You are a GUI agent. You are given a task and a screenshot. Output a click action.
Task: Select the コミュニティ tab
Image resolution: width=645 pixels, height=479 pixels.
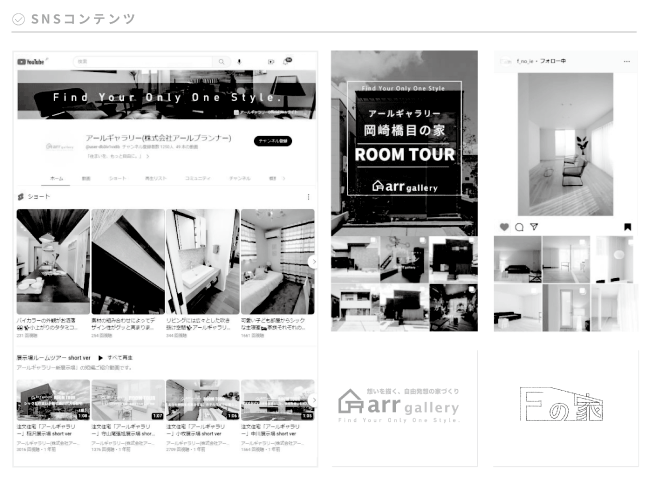pos(197,179)
